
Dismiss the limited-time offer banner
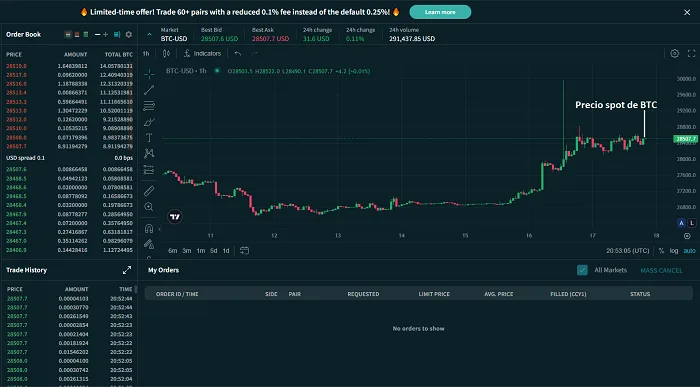[687, 12]
